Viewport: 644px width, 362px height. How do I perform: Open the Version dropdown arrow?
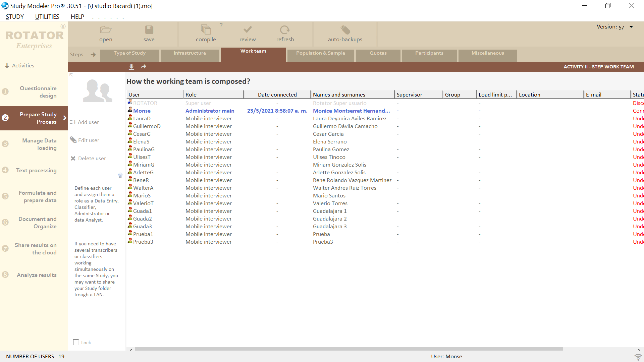[631, 27]
